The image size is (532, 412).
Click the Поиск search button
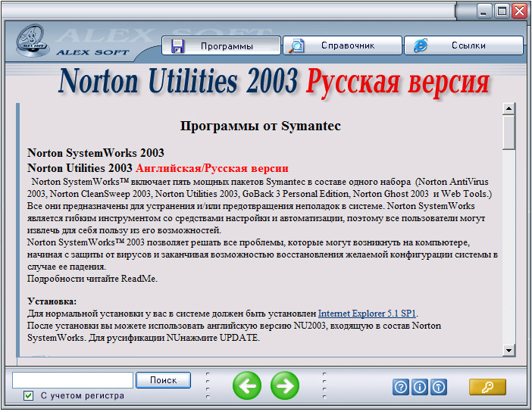tap(163, 380)
